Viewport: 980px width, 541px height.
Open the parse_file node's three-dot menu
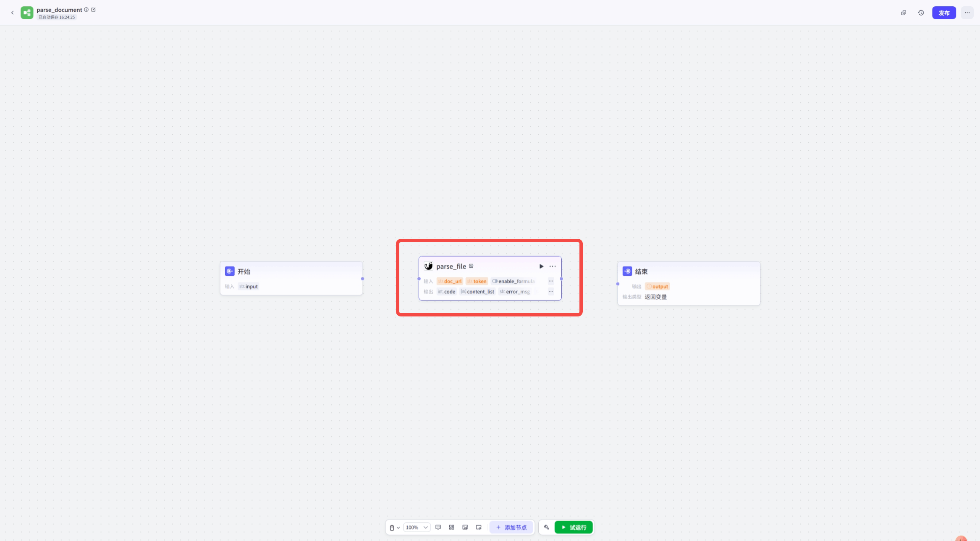553,266
